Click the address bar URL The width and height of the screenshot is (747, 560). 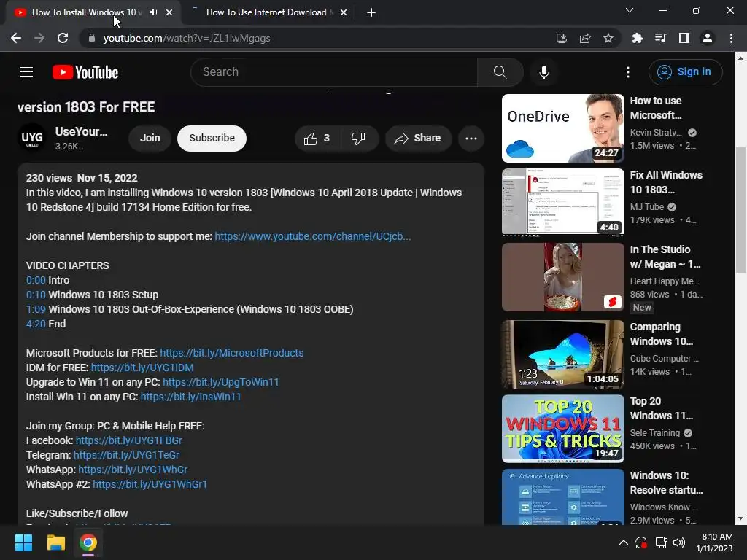pyautogui.click(x=186, y=38)
